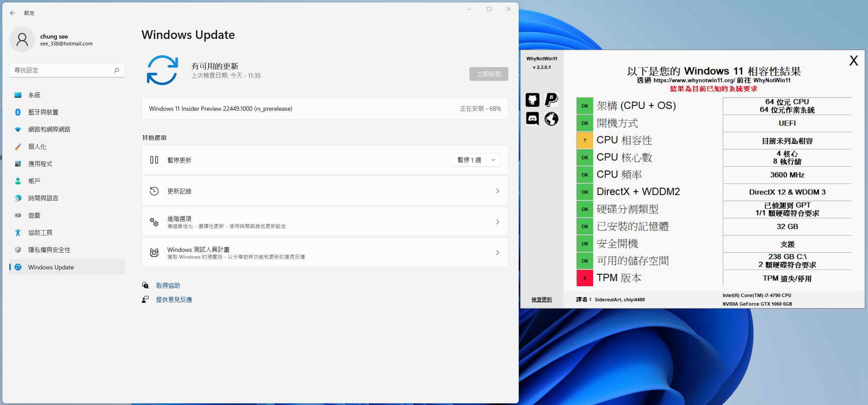Click NVIDIA GeForce GTX 1060 6GB text
Screen dimensions: 868x405
click(757, 304)
